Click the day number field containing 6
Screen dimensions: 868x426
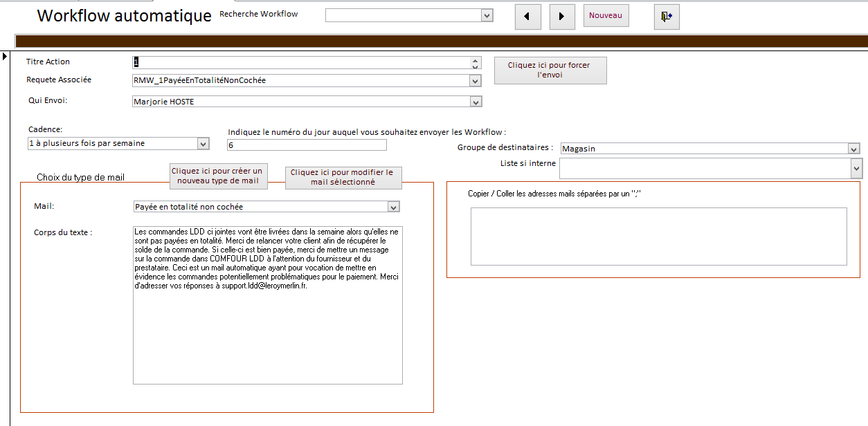[x=307, y=145]
